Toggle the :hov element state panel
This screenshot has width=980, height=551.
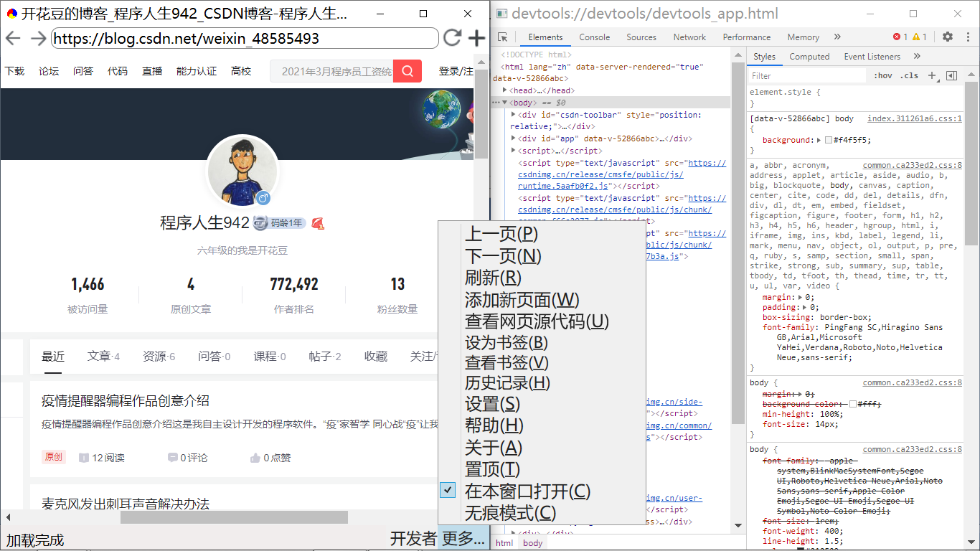click(883, 75)
